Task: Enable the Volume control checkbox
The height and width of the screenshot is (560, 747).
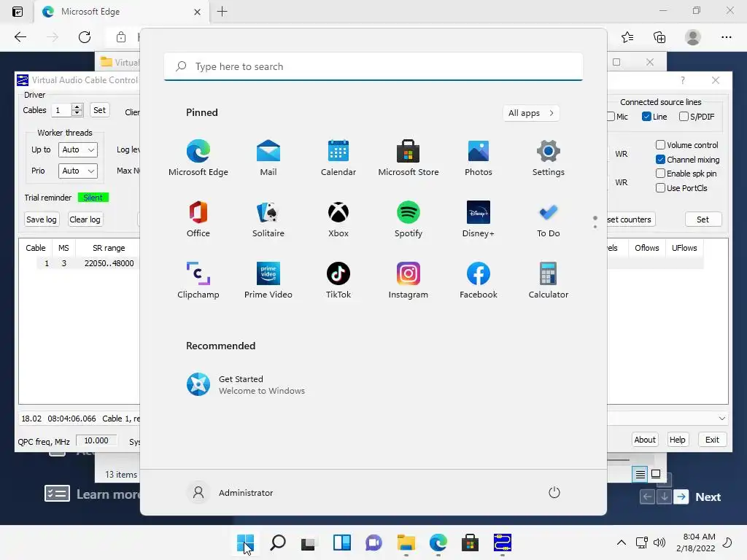Action: tap(660, 145)
